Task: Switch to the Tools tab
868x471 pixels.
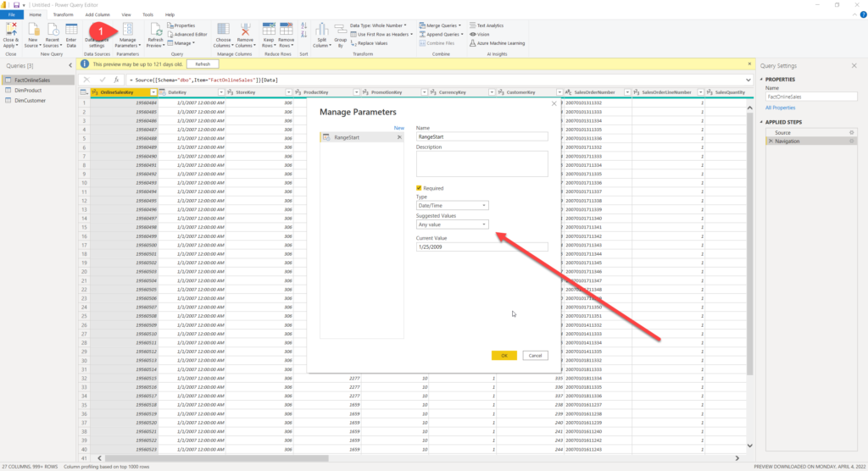Action: (x=147, y=15)
